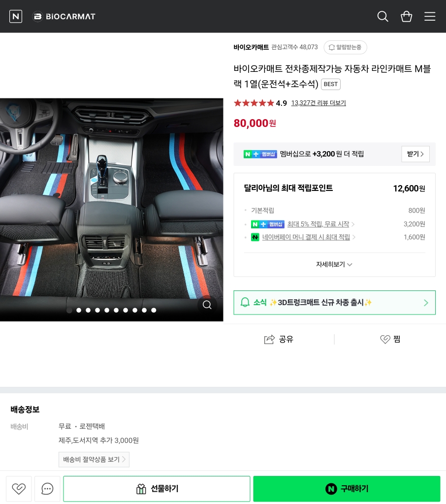
Task: Click the 4.9 star rating
Action: point(260,103)
